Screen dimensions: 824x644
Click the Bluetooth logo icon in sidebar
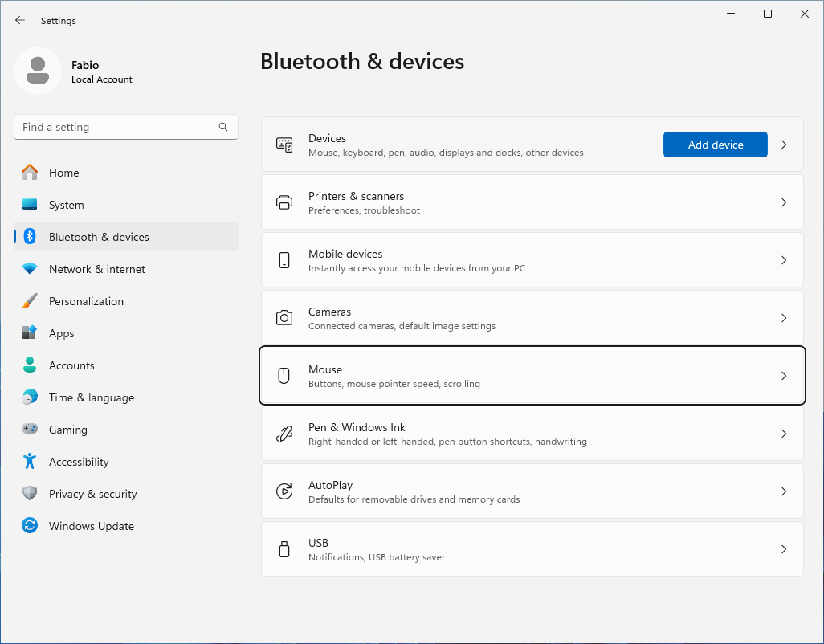coord(30,236)
